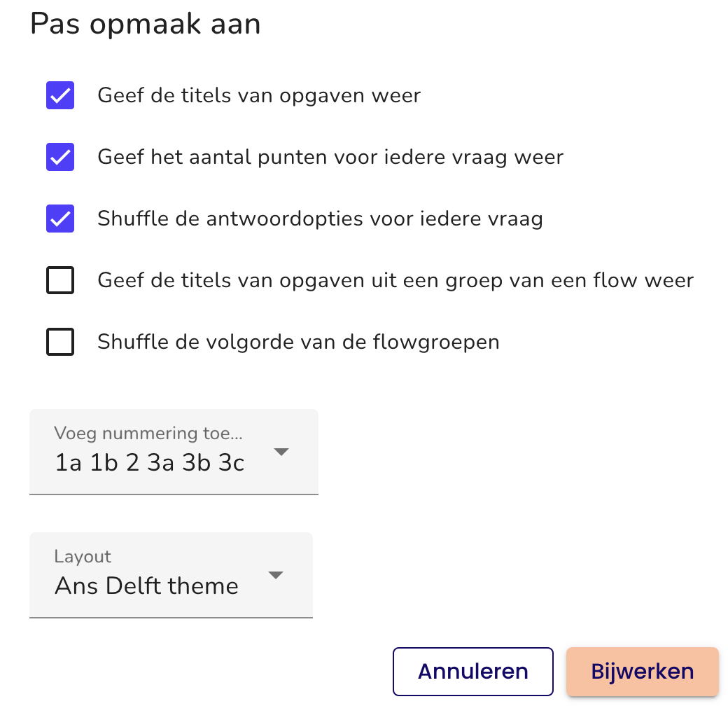Click the numbering dropdown arrow
728x706 pixels.
click(x=282, y=452)
